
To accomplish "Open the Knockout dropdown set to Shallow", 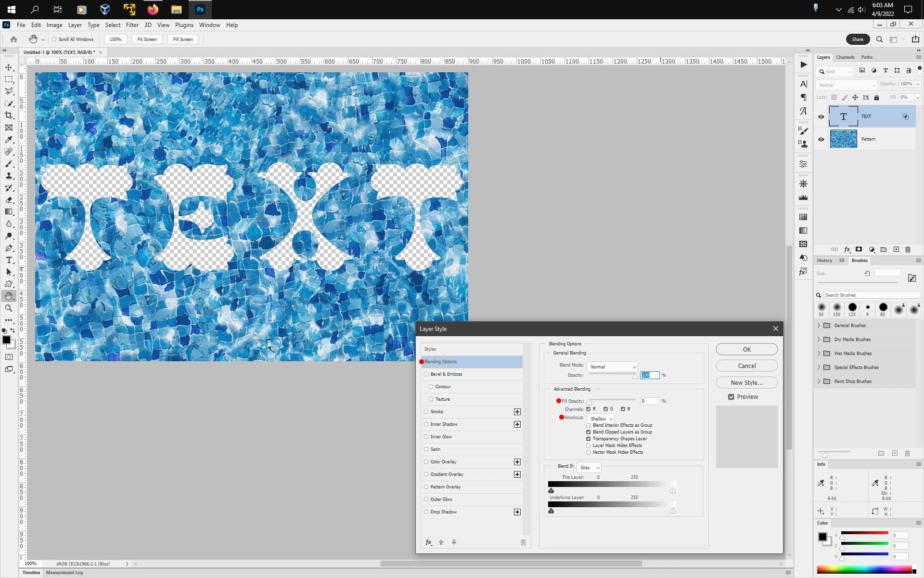I will pyautogui.click(x=601, y=419).
